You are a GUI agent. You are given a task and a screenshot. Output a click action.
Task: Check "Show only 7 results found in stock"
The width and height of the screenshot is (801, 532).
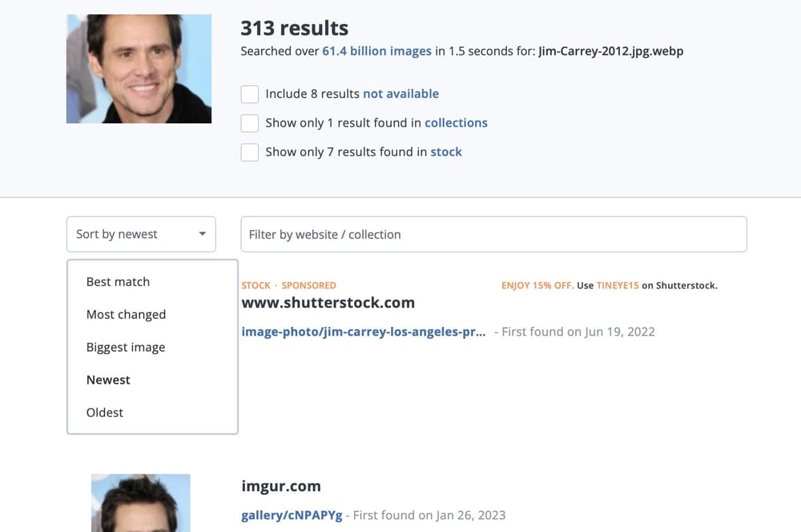click(x=250, y=152)
